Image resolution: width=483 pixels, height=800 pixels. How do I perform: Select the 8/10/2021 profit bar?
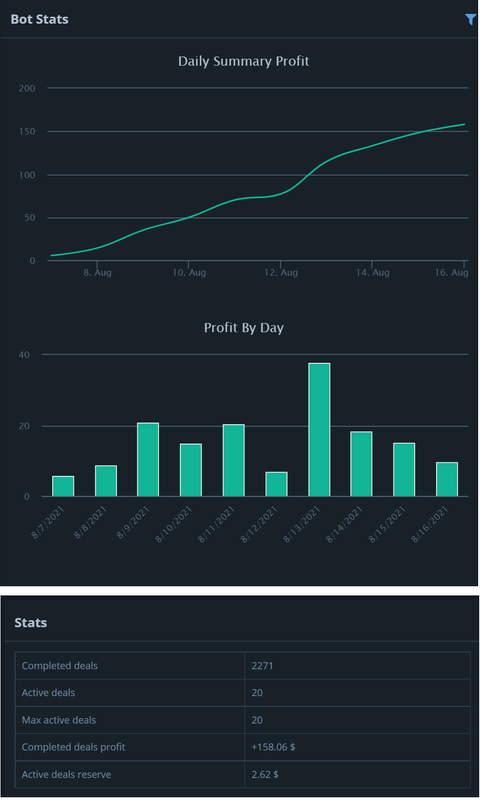191,470
